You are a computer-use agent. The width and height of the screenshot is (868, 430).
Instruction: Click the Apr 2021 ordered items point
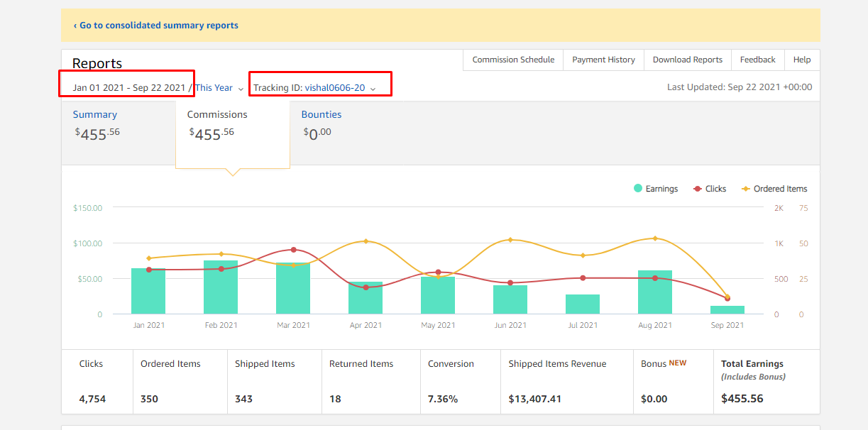click(x=366, y=241)
